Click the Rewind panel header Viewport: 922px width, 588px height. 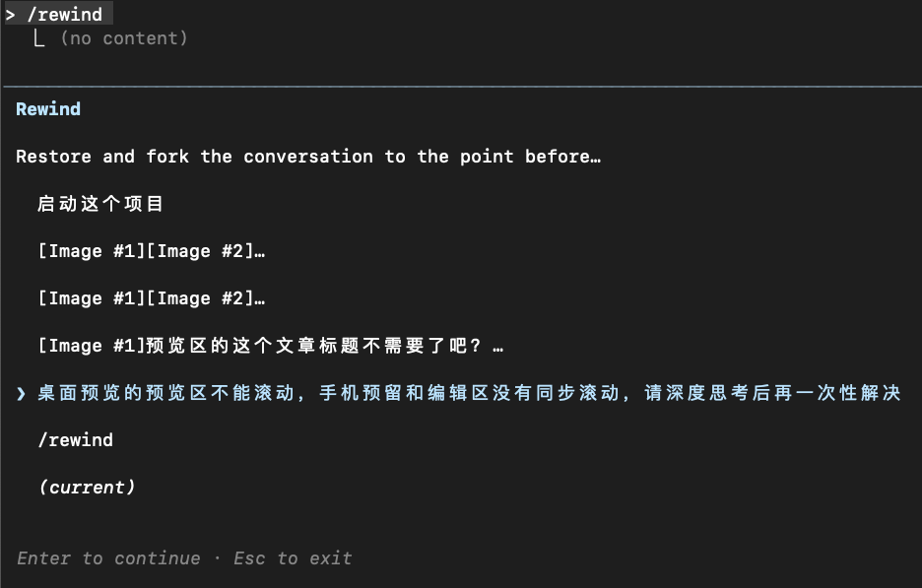(47, 108)
